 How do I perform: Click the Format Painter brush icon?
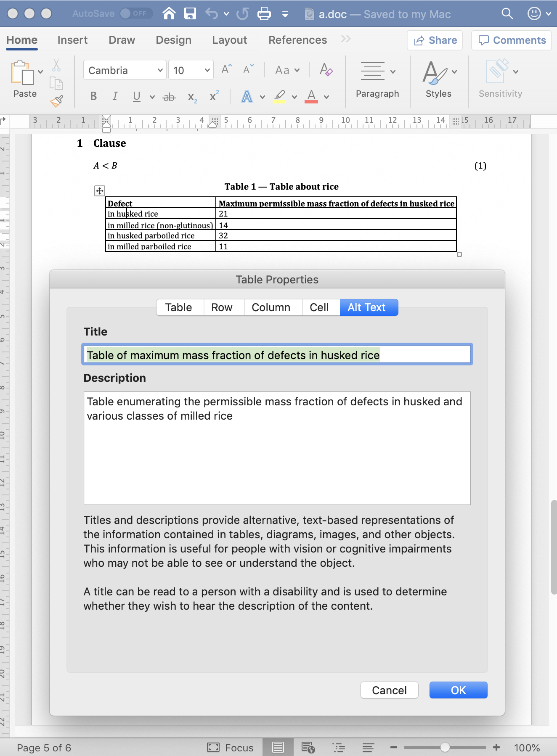pyautogui.click(x=56, y=101)
